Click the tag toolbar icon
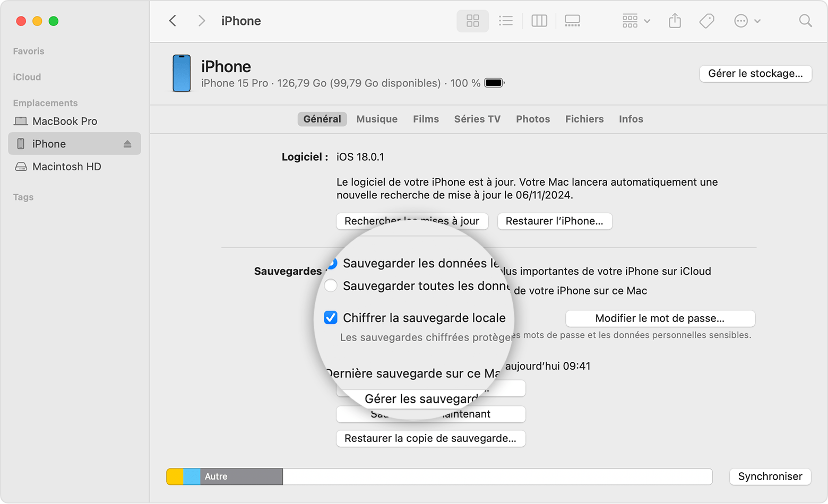Viewport: 828px width, 504px height. point(706,21)
